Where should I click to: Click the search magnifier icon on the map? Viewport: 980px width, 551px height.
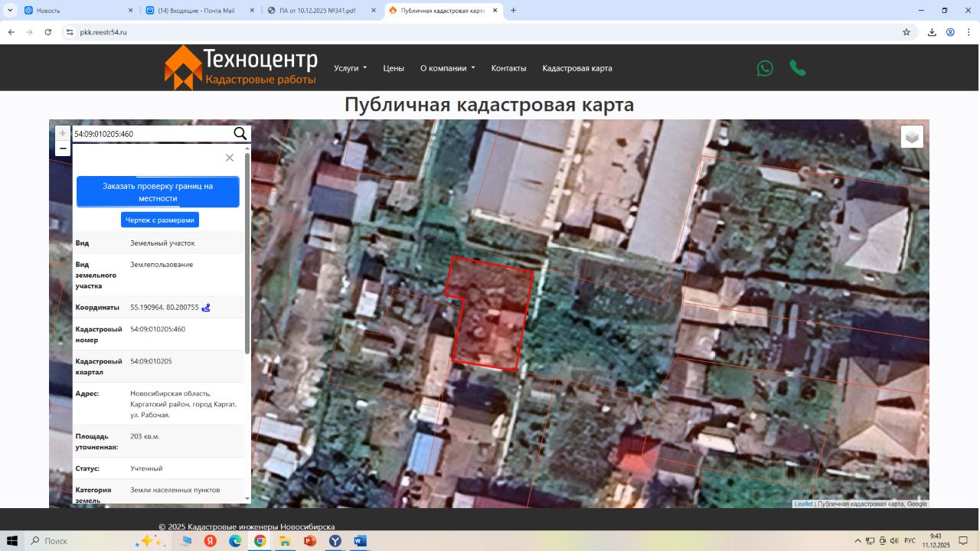(240, 134)
